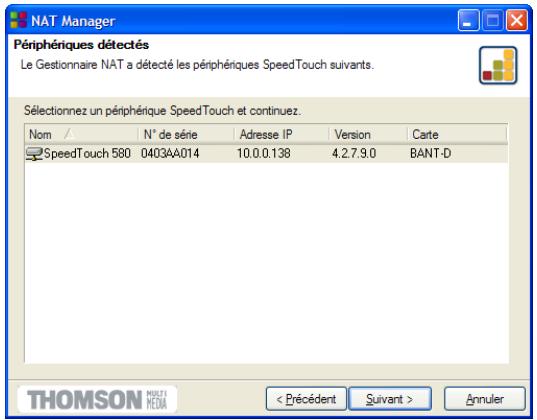Click version value 4.2.7.9.0
Viewport: 537px width, 420px height.
354,153
